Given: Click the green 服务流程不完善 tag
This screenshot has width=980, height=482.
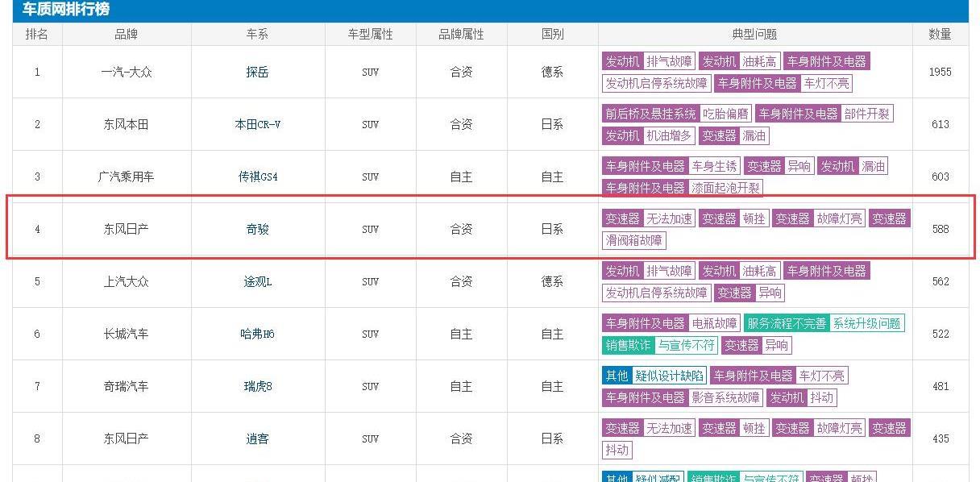Looking at the screenshot, I should pyautogui.click(x=787, y=323).
